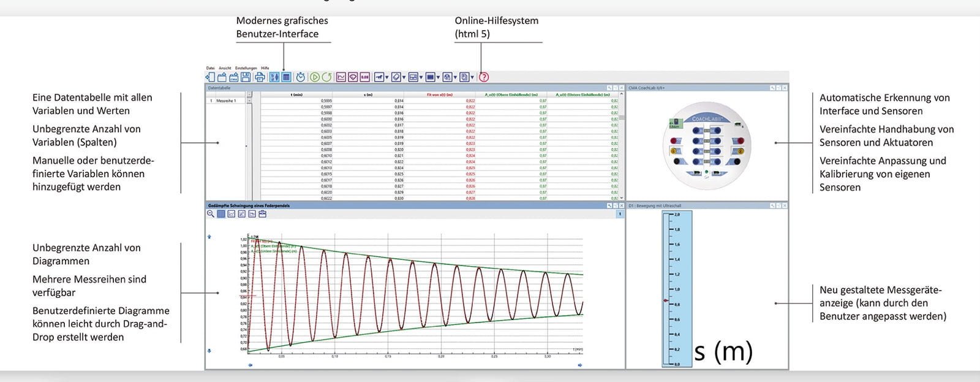The height and width of the screenshot is (382, 980).
Task: Toggle the filled square button in diagram toolbar
Action: point(221,214)
